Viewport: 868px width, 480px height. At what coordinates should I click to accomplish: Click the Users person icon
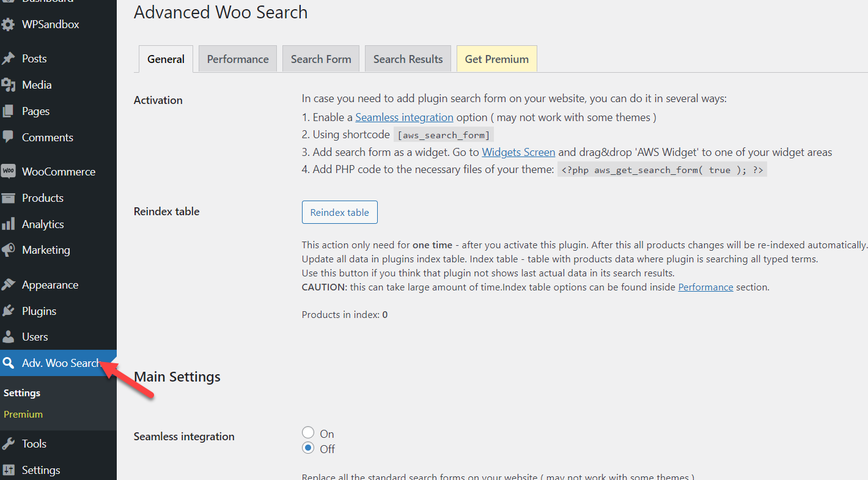(8, 337)
